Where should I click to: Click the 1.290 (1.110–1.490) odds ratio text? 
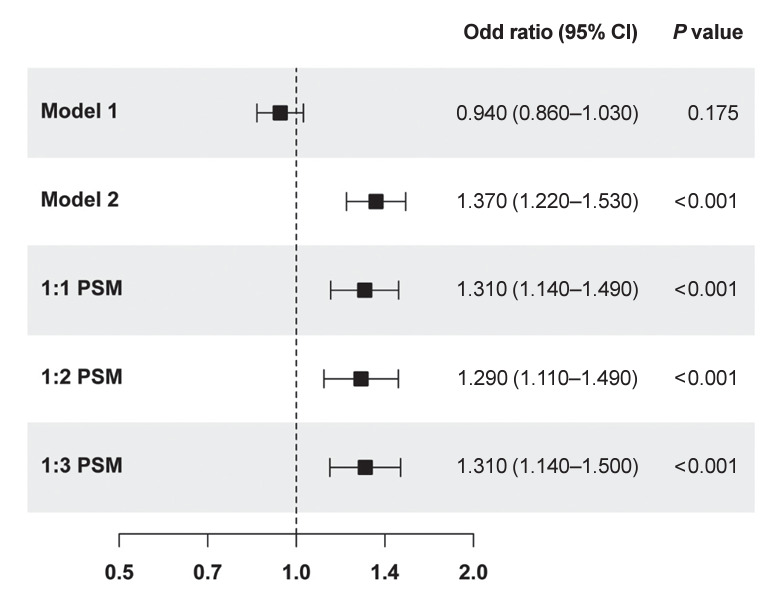point(547,379)
